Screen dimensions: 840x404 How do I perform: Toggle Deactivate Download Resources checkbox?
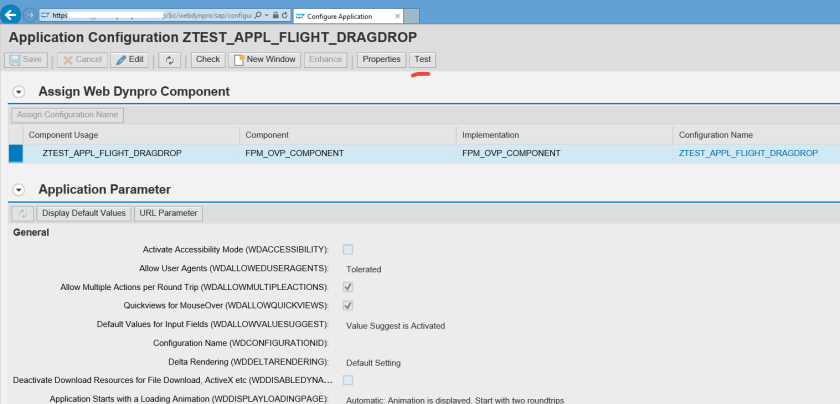click(x=348, y=380)
